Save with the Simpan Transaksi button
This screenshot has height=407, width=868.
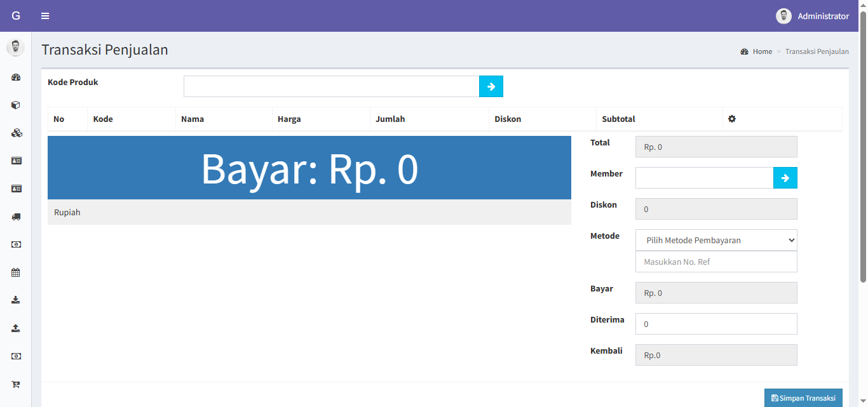(803, 398)
